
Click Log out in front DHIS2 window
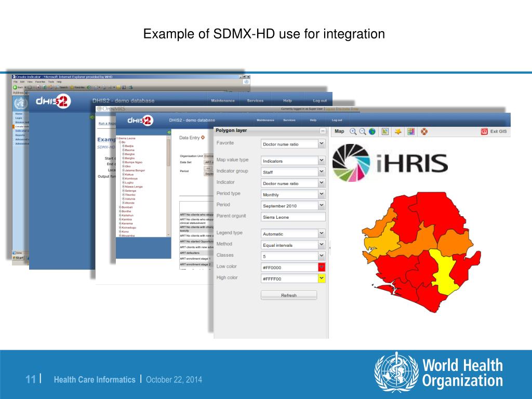tap(337, 120)
